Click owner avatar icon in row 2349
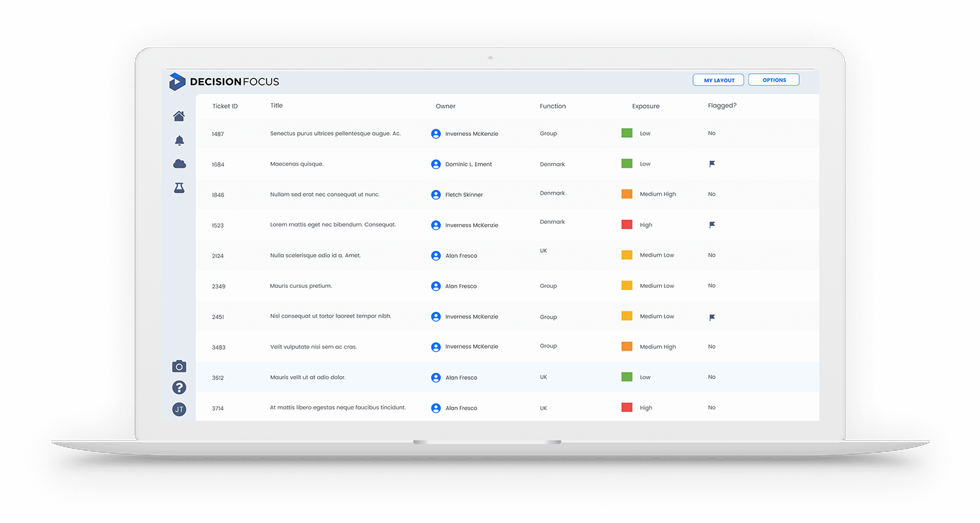 coord(436,286)
